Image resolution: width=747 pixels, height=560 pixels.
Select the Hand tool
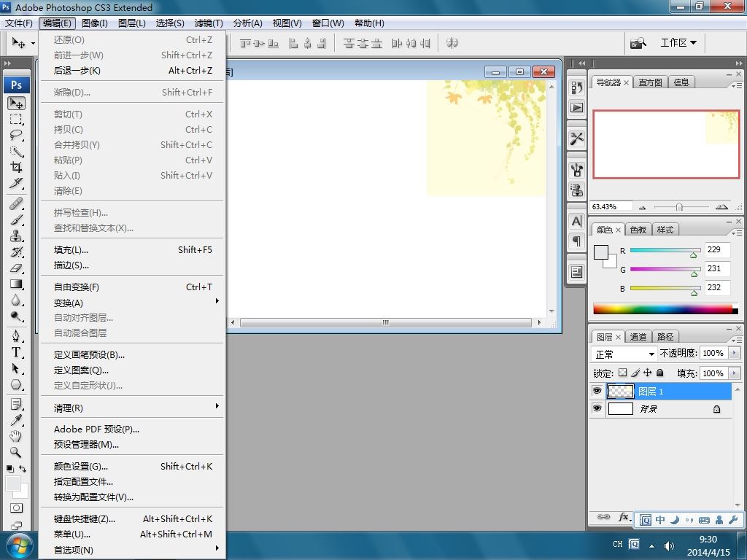coord(16,436)
